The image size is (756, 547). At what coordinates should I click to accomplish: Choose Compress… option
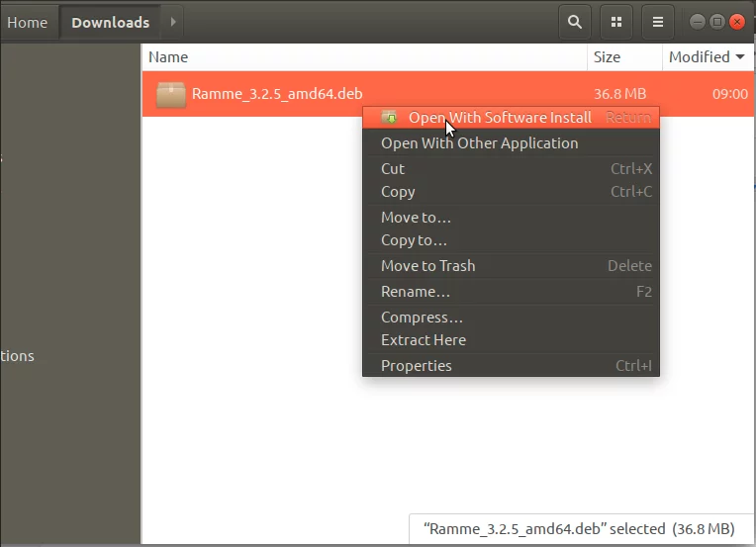click(511, 318)
